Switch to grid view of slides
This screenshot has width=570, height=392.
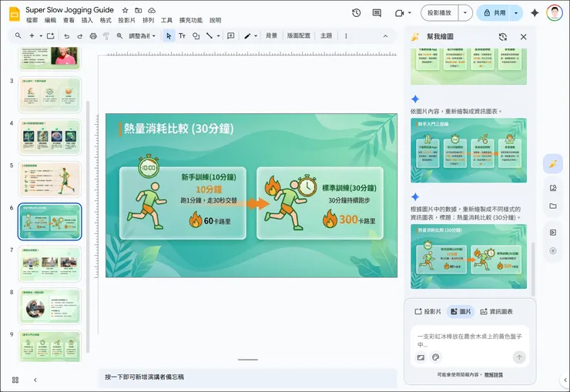pyautogui.click(x=15, y=380)
